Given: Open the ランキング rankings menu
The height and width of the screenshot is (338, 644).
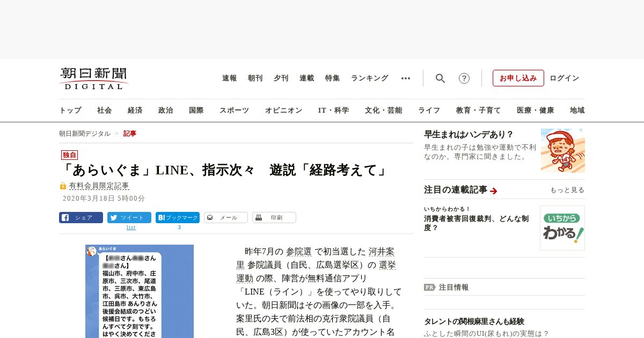Looking at the screenshot, I should 370,78.
